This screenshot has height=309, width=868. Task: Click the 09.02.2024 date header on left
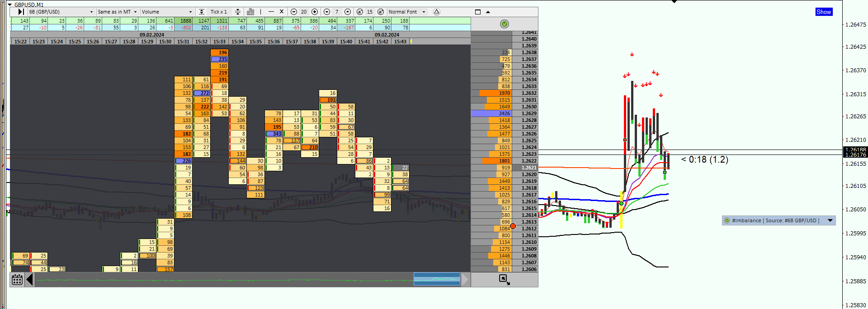tap(152, 35)
